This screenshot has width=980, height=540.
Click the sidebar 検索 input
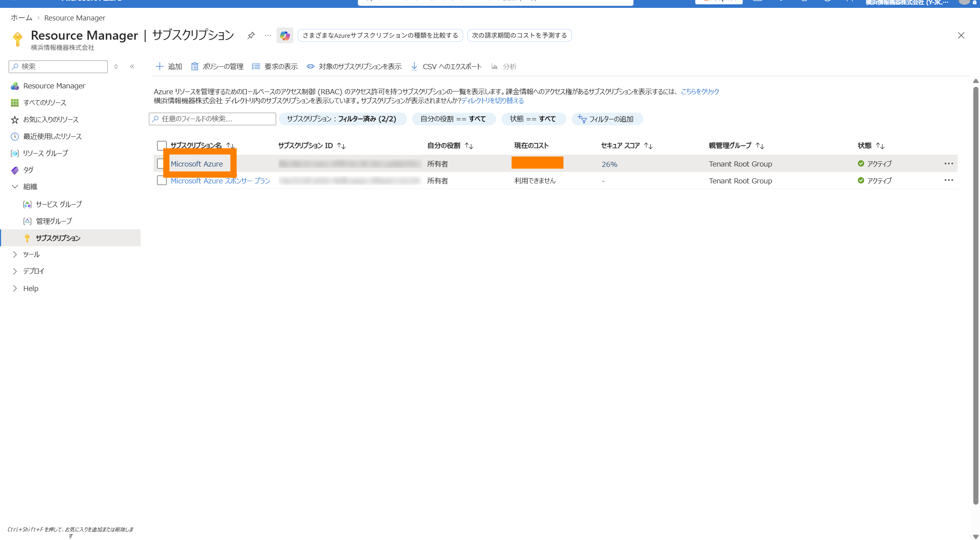pos(58,66)
